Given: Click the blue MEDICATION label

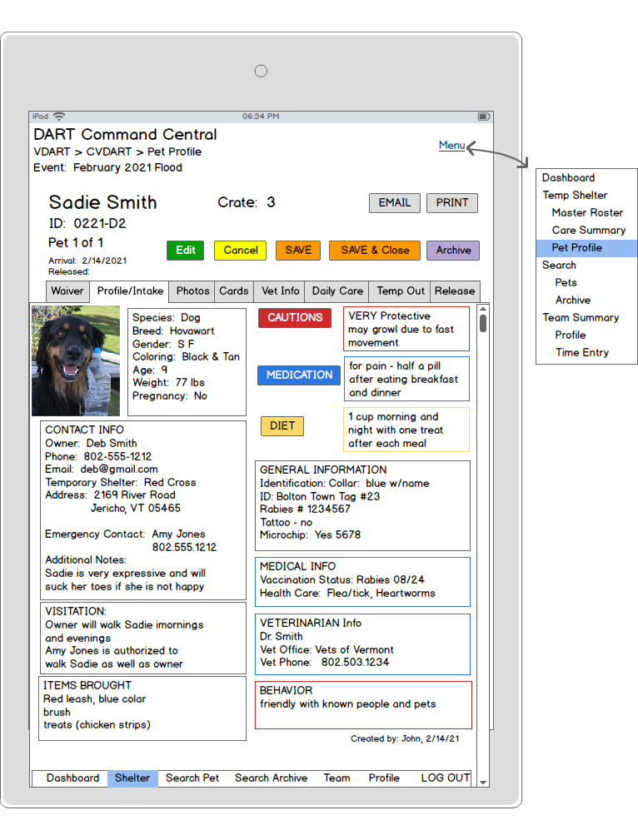Looking at the screenshot, I should tap(298, 375).
